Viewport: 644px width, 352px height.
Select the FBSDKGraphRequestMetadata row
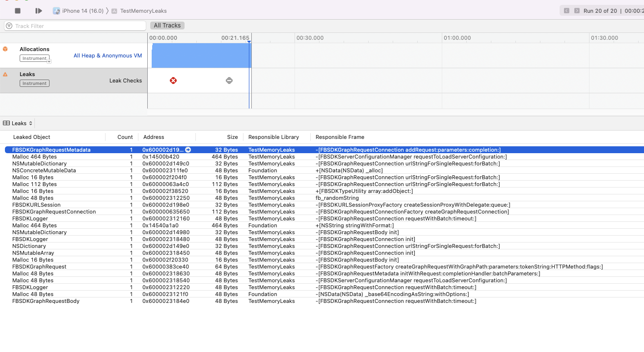point(324,150)
